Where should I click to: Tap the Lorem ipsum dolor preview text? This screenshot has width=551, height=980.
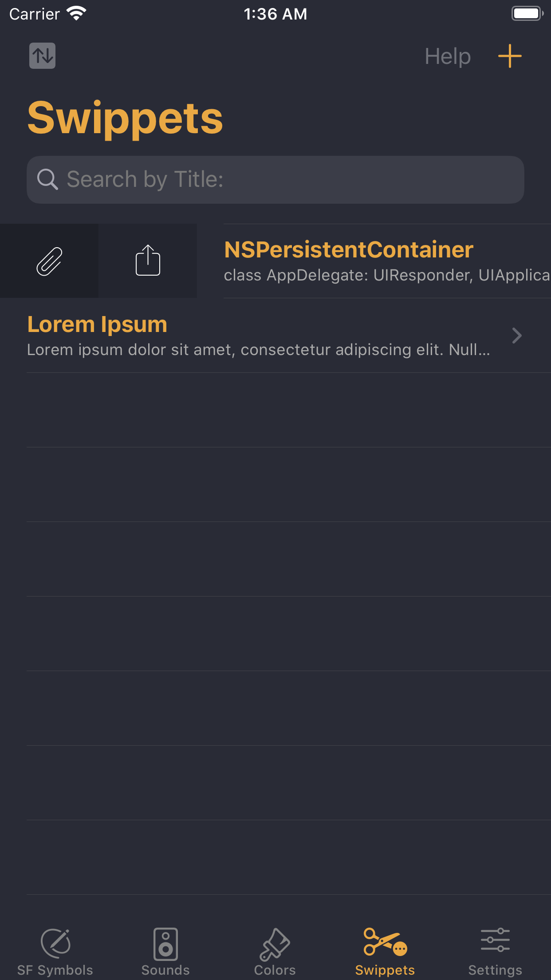click(258, 350)
